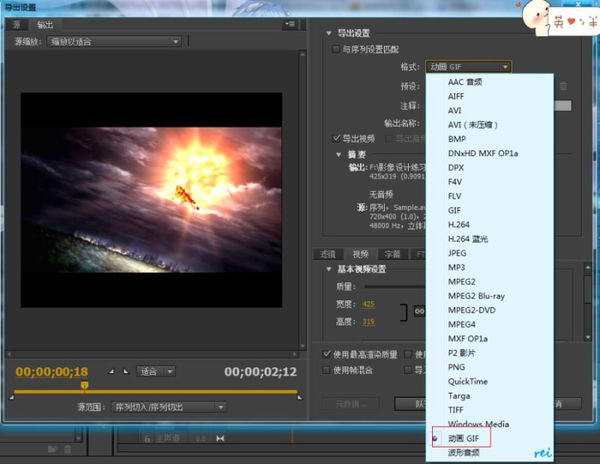Click the yellow playhead on the timeline
Viewport: 600px width, 464px height.
85,386
